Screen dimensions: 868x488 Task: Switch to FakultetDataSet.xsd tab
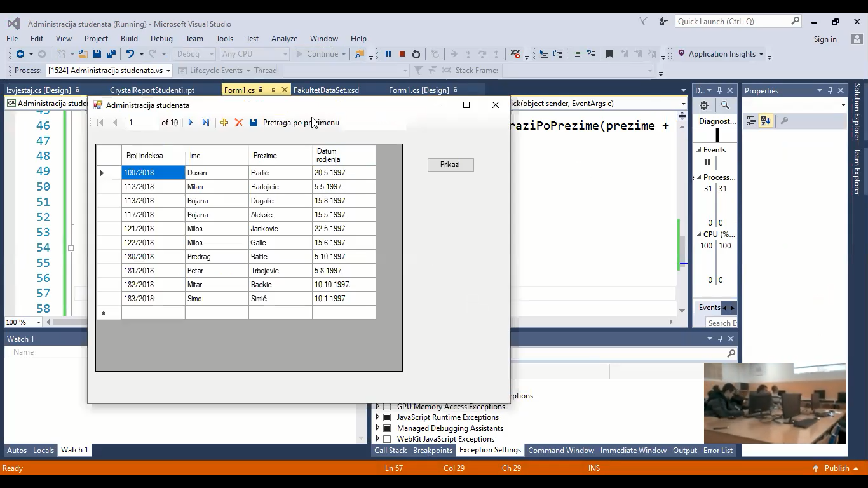click(x=326, y=90)
